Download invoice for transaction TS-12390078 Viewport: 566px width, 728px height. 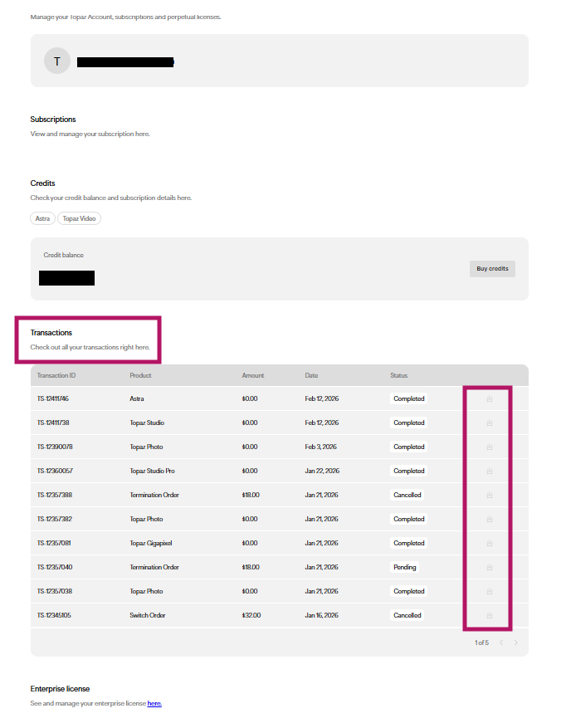pyautogui.click(x=490, y=447)
